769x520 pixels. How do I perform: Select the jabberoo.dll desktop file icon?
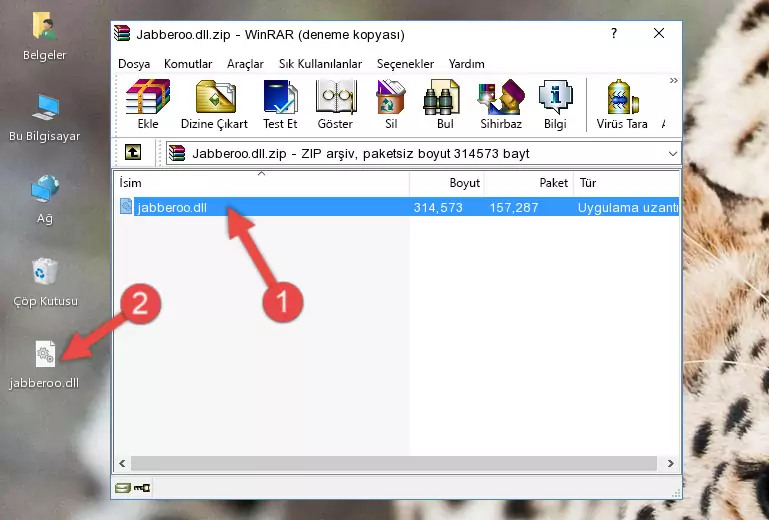45,365
